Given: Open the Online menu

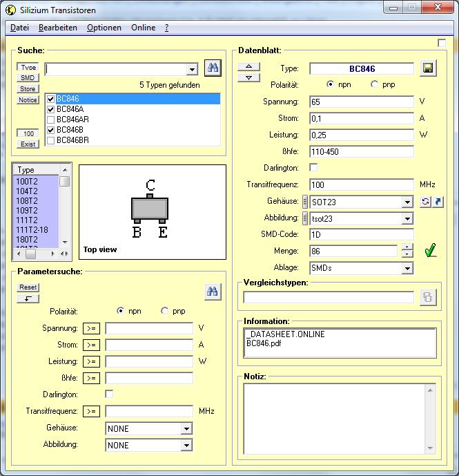Looking at the screenshot, I should [x=143, y=28].
